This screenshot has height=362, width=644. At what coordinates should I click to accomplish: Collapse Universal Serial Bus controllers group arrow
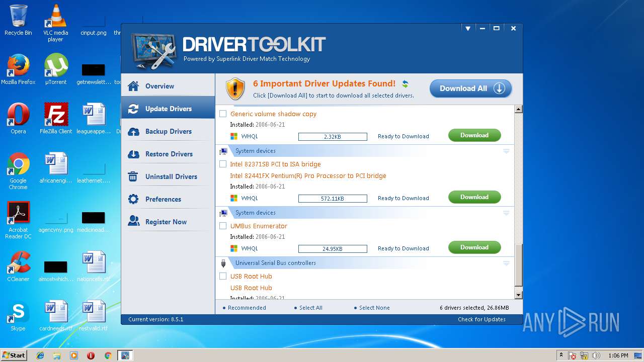click(506, 263)
